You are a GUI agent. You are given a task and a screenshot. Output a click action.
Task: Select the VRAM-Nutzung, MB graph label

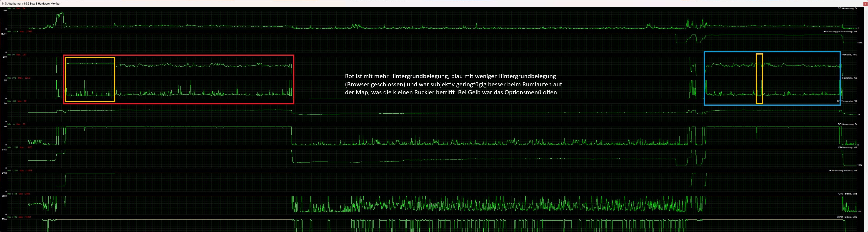[847, 147]
